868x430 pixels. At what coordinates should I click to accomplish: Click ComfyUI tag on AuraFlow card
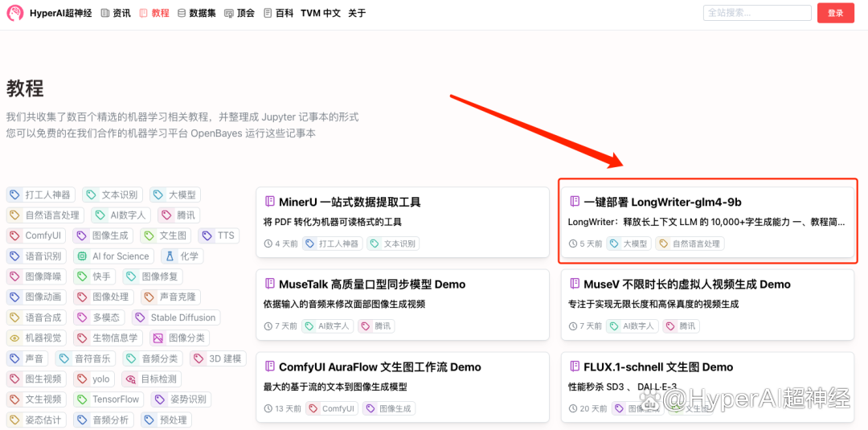(x=332, y=409)
